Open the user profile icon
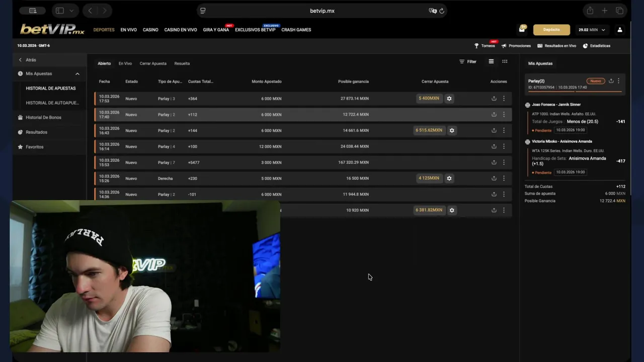The height and width of the screenshot is (362, 644). coord(620,30)
